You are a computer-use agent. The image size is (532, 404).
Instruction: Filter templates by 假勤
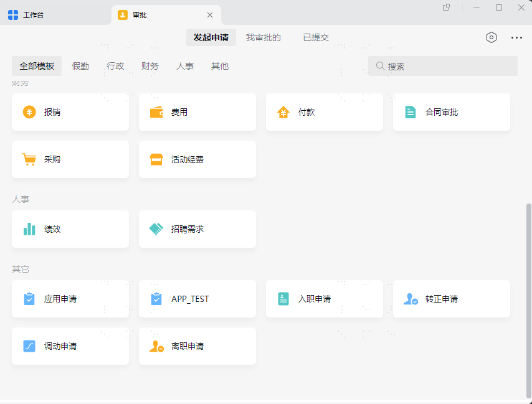(80, 66)
